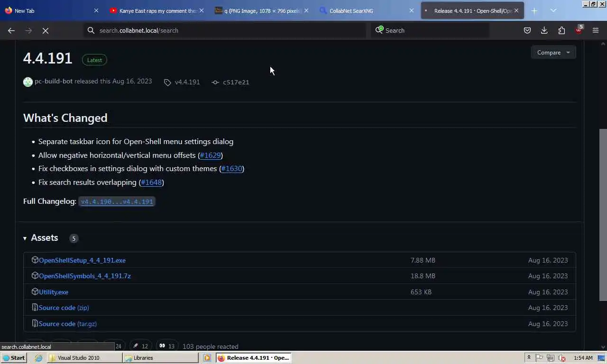Close the Kanye East YouTube tab

click(201, 10)
